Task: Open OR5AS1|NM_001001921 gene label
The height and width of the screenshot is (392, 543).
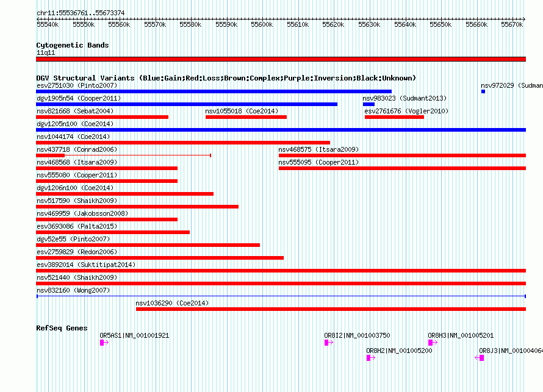Action: 134,335
